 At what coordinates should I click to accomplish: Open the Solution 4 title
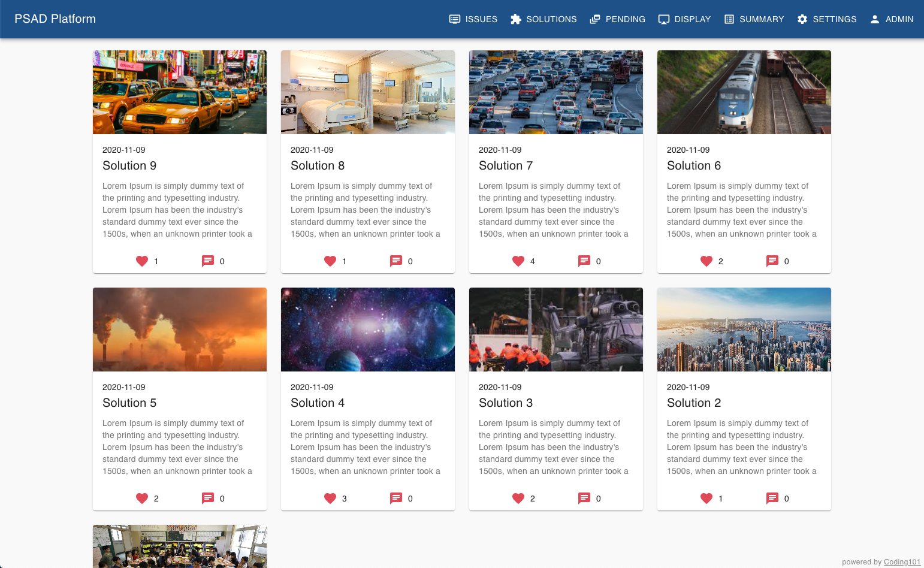tap(318, 403)
